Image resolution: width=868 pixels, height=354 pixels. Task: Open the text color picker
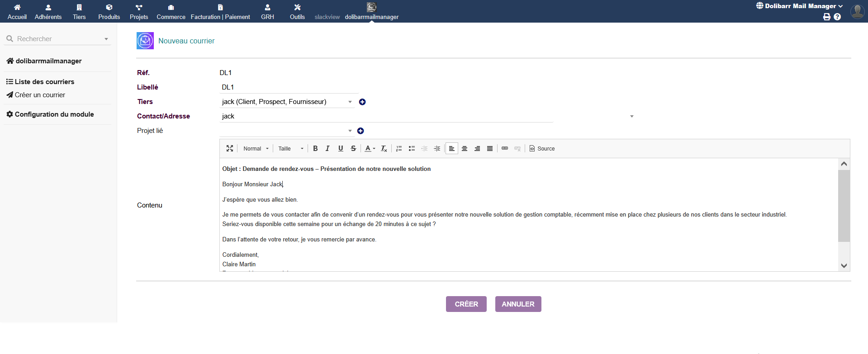[x=370, y=148]
